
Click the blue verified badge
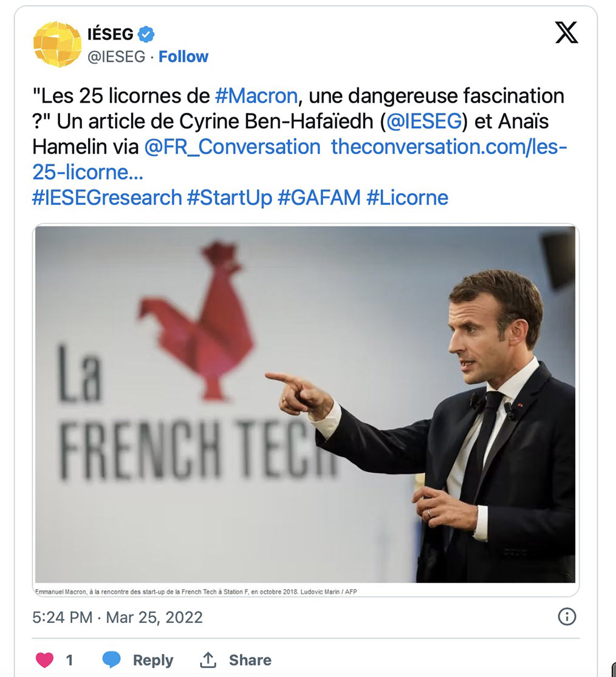coord(146,34)
